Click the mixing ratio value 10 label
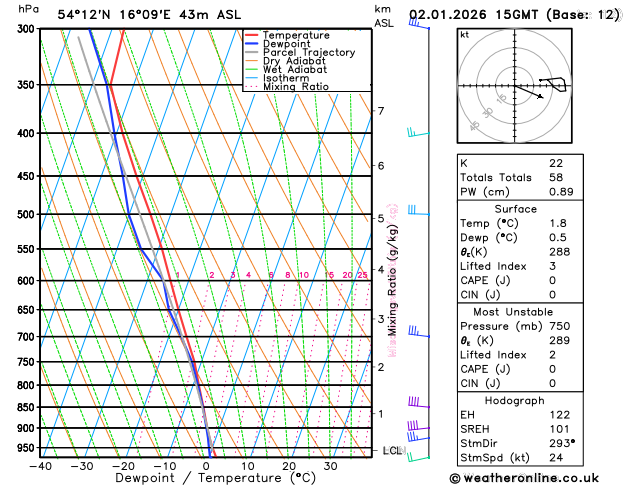This screenshot has height=486, width=629. (x=304, y=275)
